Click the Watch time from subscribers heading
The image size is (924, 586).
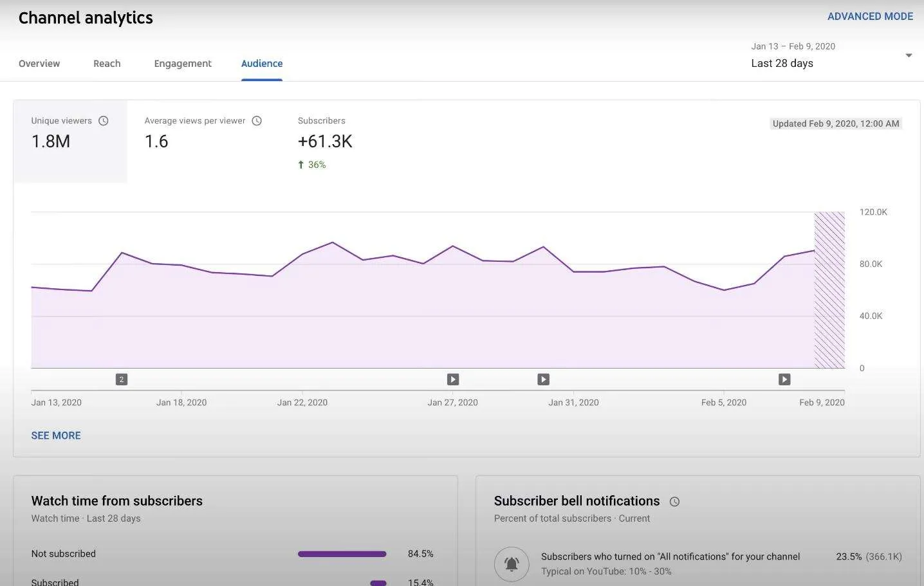click(x=116, y=501)
